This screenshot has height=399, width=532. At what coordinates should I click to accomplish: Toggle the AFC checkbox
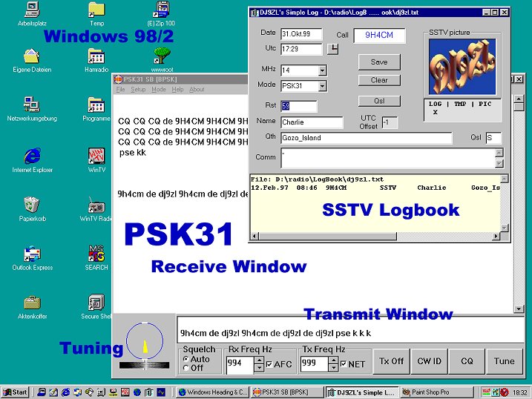click(x=269, y=364)
